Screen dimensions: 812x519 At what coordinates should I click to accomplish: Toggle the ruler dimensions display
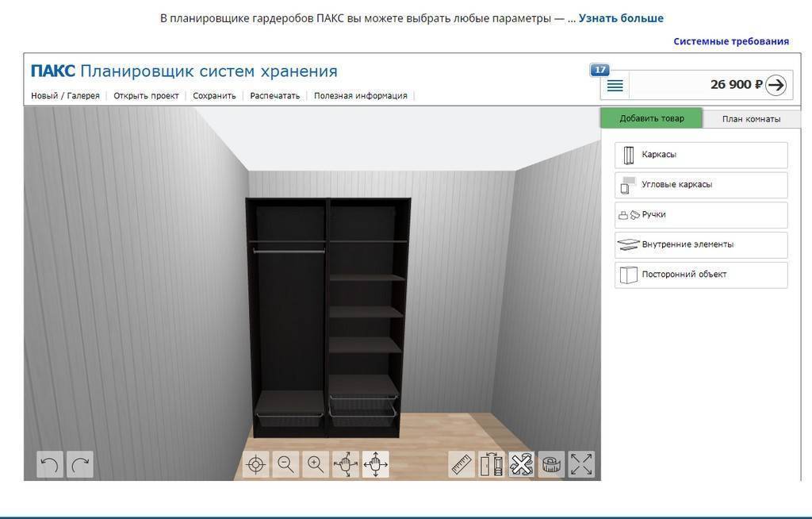coord(462,464)
